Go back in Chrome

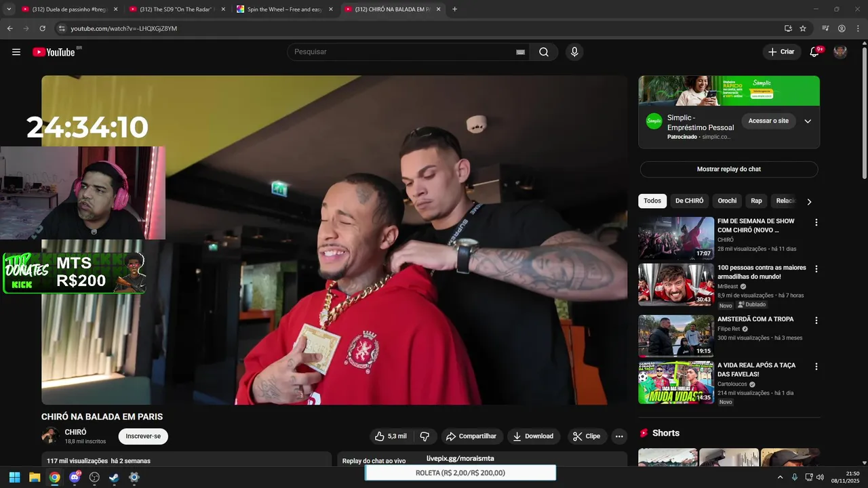click(10, 28)
